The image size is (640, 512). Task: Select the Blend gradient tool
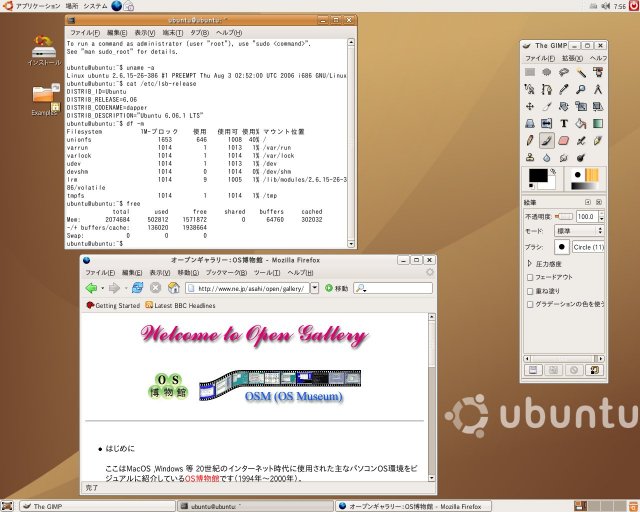pos(598,123)
